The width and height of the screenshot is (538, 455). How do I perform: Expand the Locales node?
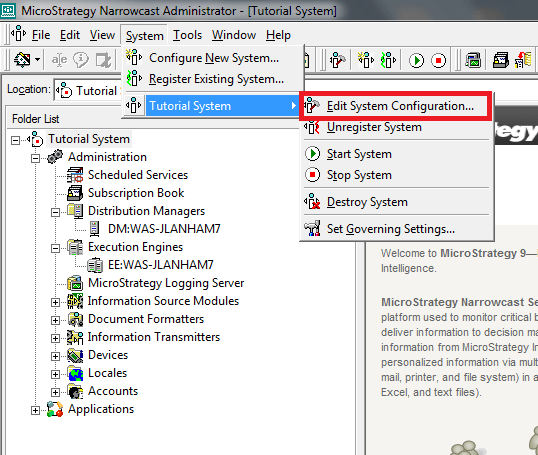55,374
